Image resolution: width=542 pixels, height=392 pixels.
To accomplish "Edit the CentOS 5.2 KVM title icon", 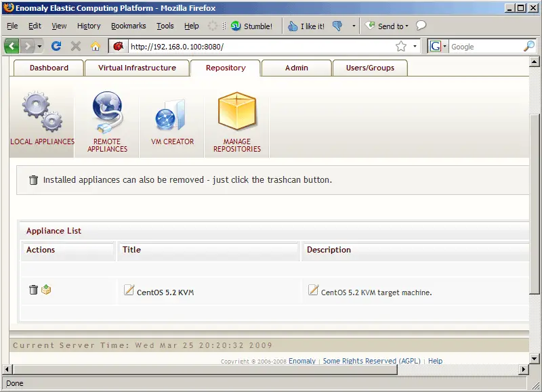I will pos(129,290).
